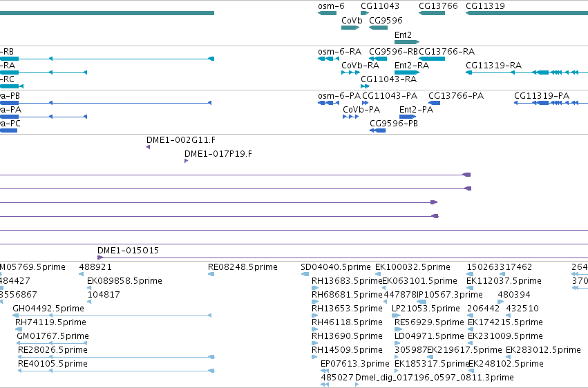Select the EK063101.5prime EST label

[419, 280]
